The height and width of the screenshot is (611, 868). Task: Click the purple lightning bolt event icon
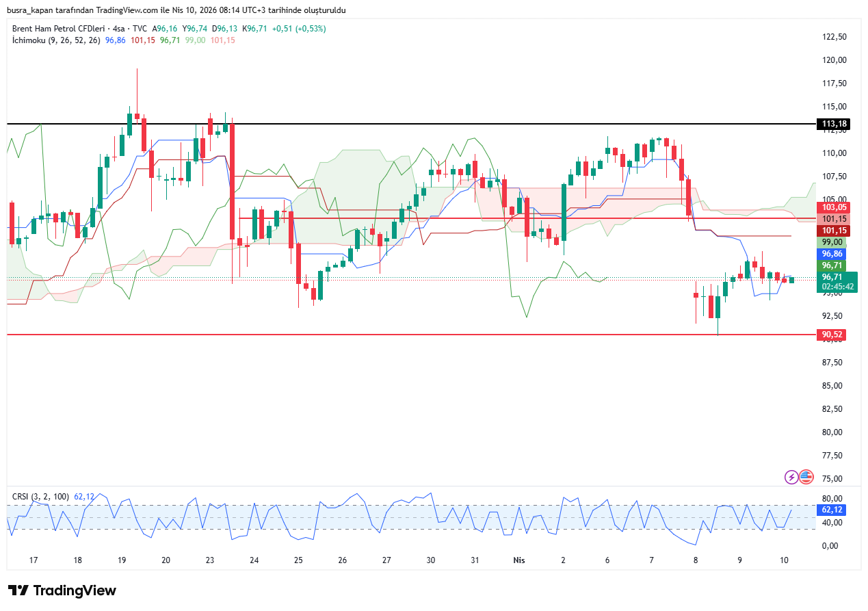pyautogui.click(x=791, y=477)
